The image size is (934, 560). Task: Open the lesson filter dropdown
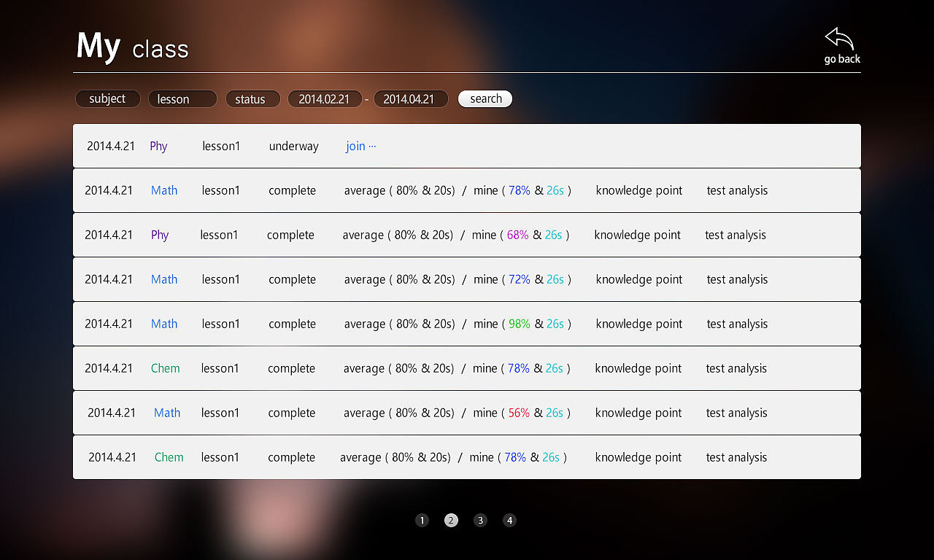click(x=182, y=99)
